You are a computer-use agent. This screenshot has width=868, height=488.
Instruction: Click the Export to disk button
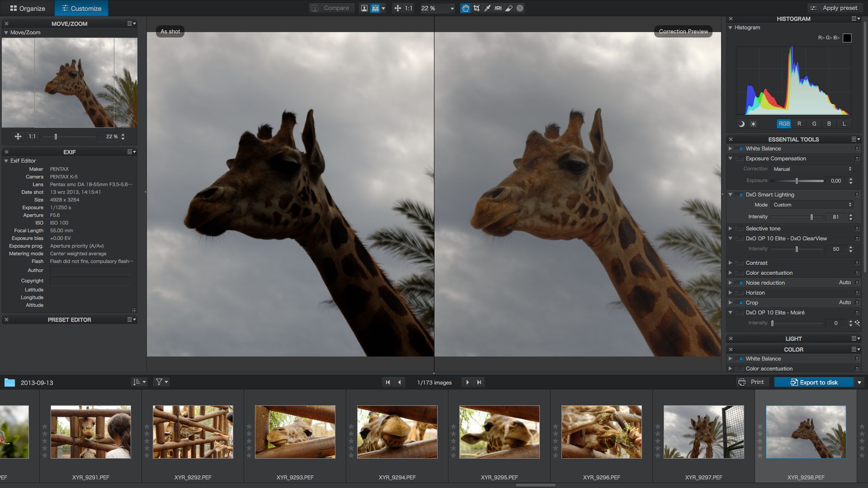pyautogui.click(x=814, y=382)
